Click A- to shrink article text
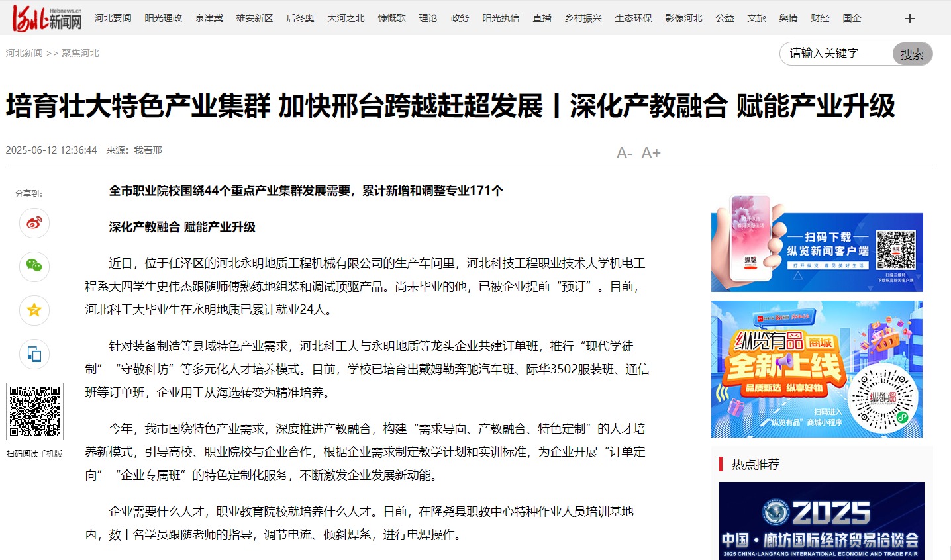The image size is (951, 560). tap(623, 152)
